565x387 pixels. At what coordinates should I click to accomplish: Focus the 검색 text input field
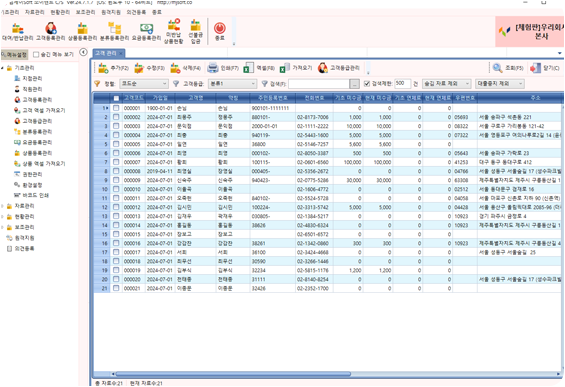(319, 84)
